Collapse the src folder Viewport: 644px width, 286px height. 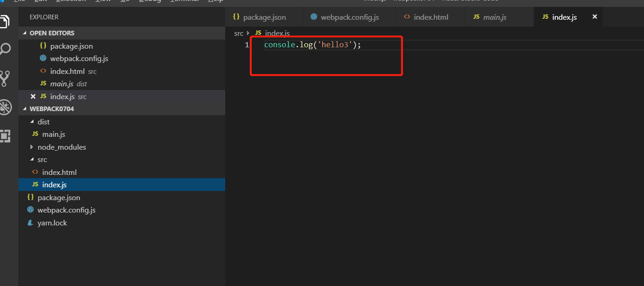[31, 159]
